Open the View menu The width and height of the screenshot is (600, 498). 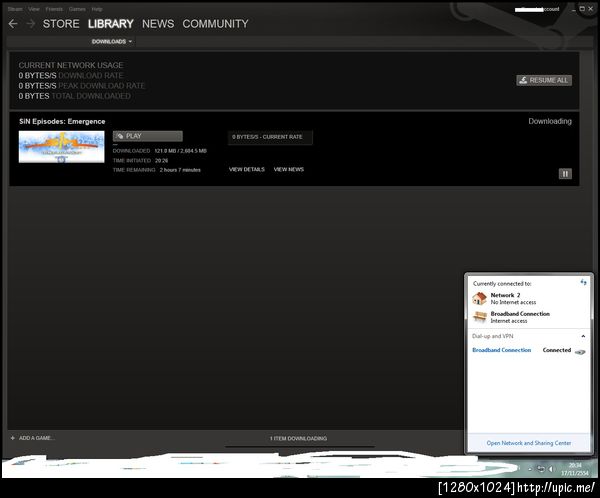(x=34, y=9)
